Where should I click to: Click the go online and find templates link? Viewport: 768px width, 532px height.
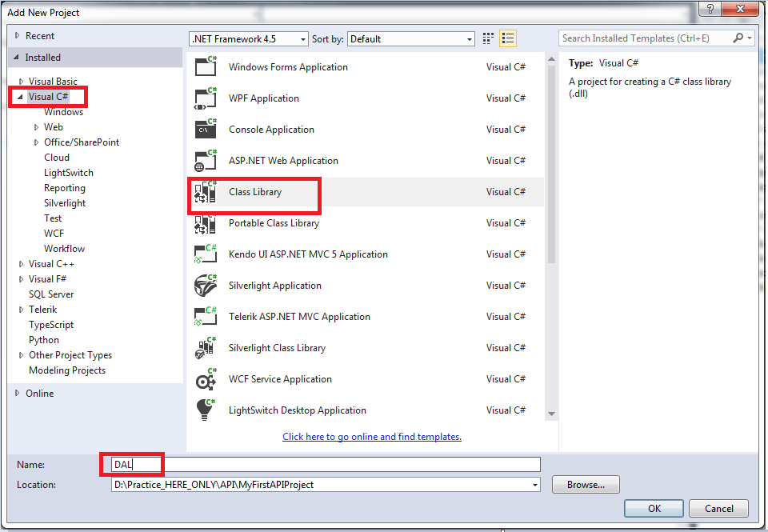tap(372, 437)
